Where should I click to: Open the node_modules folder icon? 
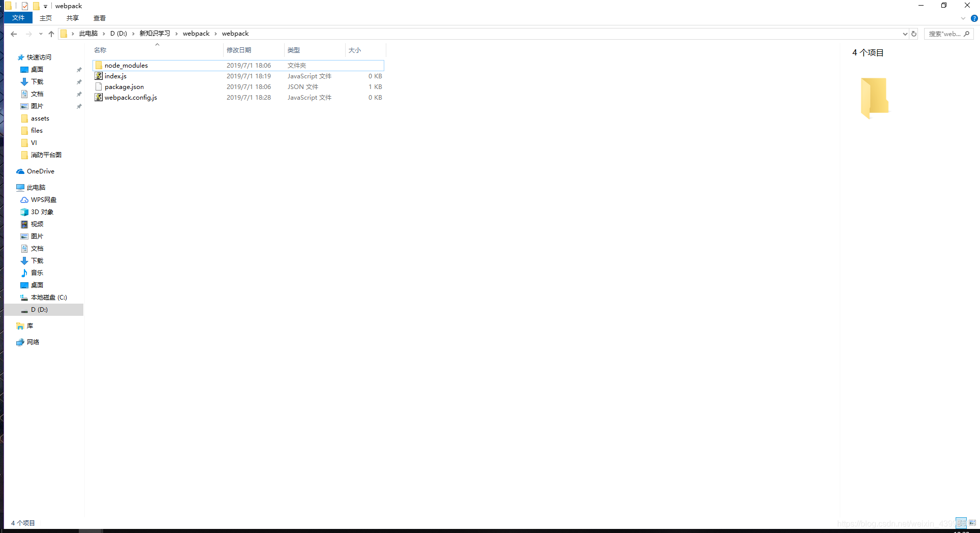[x=99, y=65]
